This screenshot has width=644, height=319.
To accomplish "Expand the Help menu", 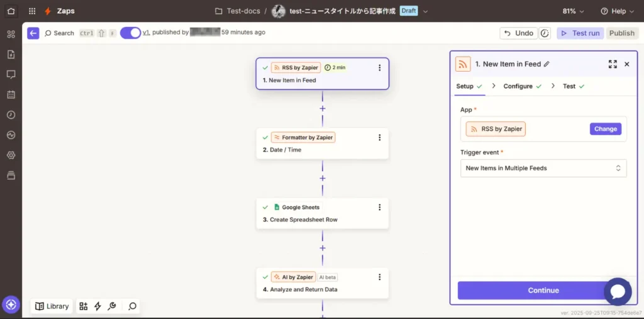I will (618, 11).
